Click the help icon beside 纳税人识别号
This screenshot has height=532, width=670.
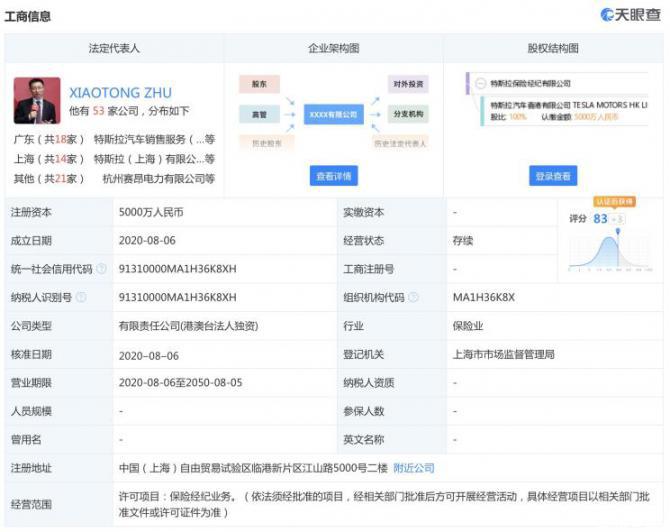81,297
